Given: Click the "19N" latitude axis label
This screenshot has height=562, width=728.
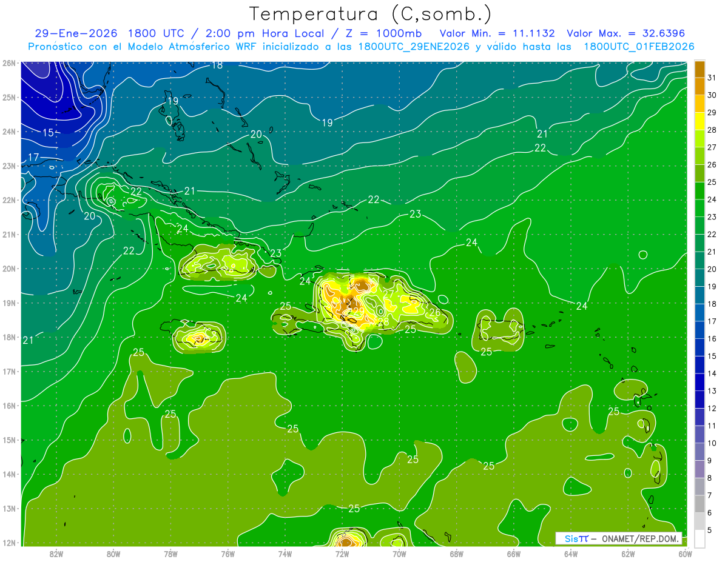Looking at the screenshot, I should pos(8,303).
